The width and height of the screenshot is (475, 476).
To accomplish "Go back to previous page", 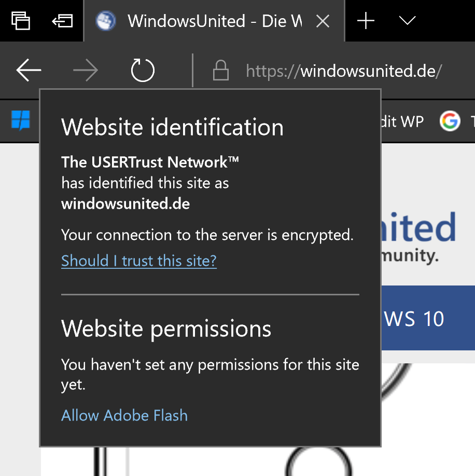I will coord(29,70).
